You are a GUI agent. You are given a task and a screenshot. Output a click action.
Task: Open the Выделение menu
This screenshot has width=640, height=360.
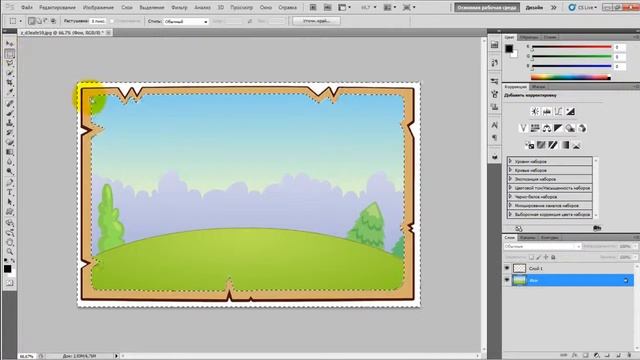[151, 7]
